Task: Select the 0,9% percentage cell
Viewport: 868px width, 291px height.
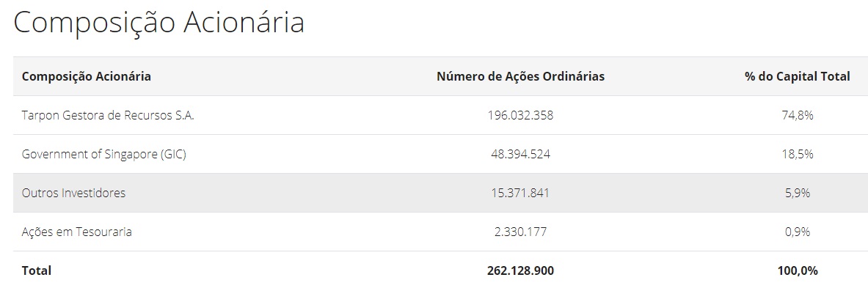Action: [798, 232]
